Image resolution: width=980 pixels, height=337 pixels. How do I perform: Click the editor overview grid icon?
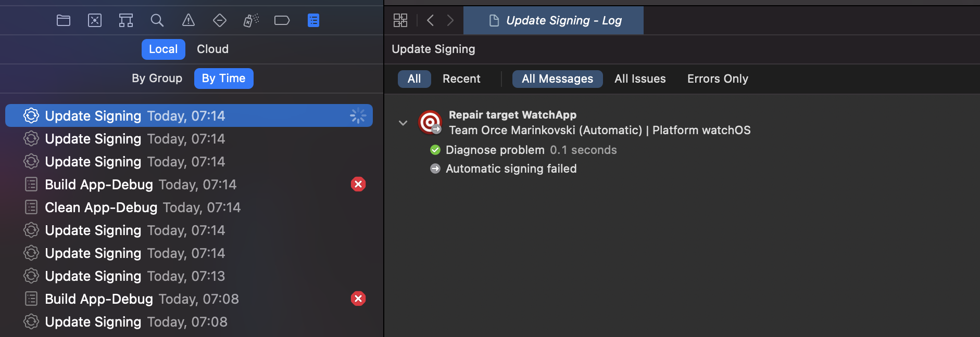coord(401,20)
